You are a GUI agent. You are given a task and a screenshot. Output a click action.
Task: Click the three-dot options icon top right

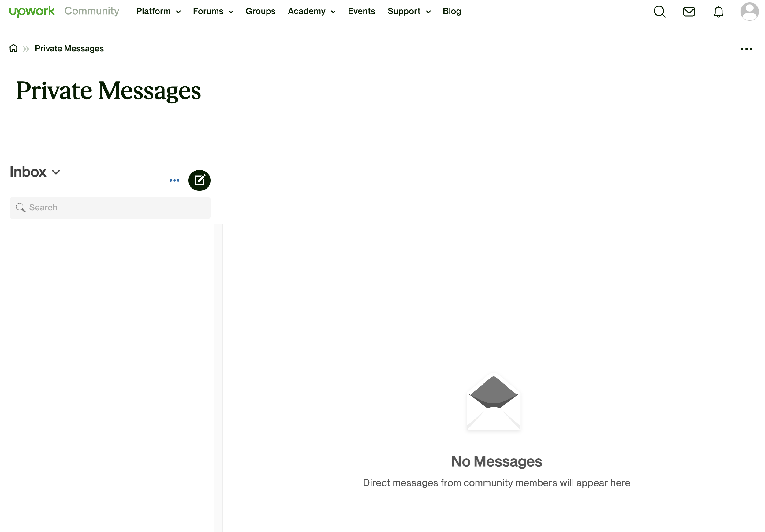[746, 49]
